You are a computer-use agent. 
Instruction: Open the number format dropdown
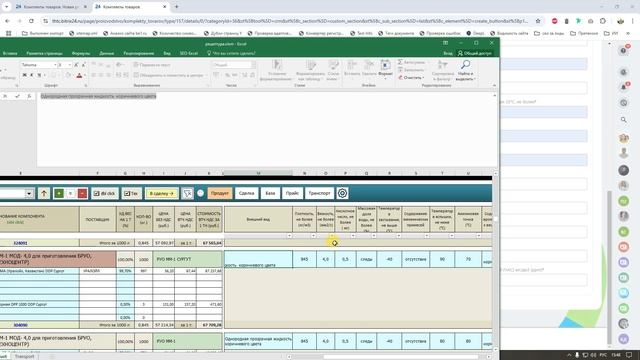253,65
